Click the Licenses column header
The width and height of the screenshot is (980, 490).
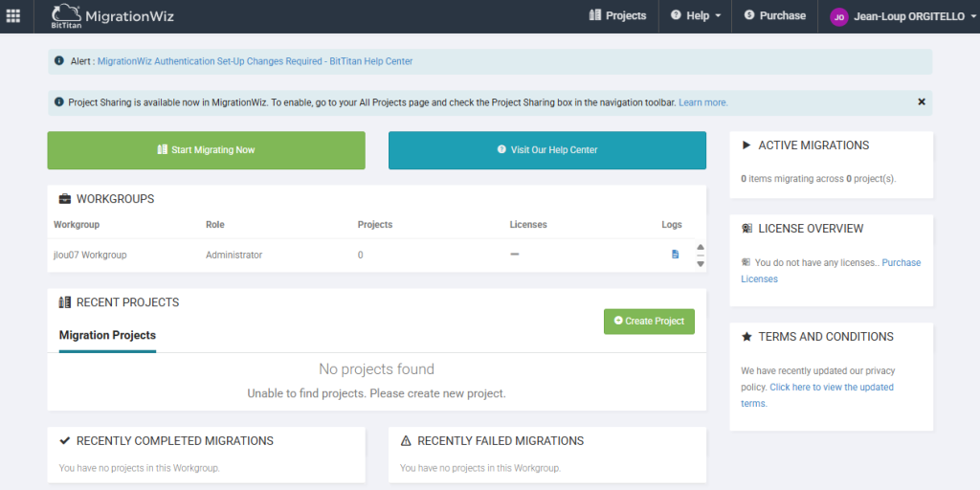click(x=528, y=224)
